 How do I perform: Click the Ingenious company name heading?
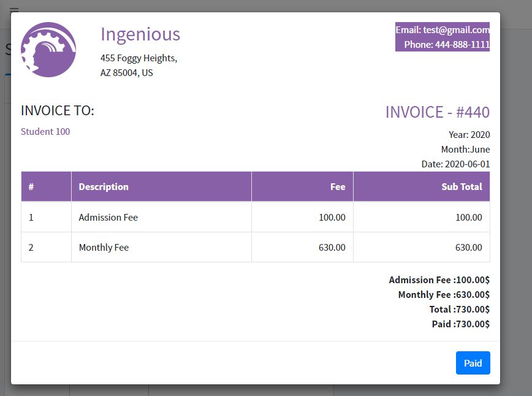(x=140, y=34)
